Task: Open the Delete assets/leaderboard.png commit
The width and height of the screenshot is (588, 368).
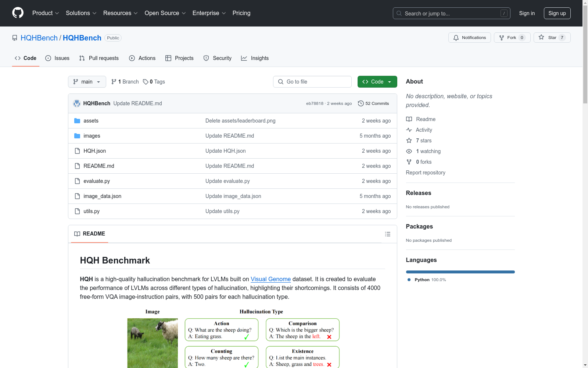Action: 240,121
